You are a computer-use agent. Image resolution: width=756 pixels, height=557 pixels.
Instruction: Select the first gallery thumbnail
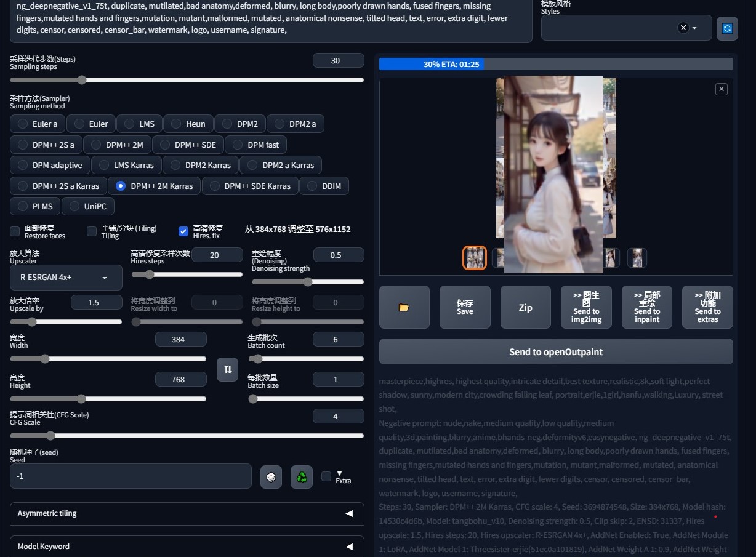click(475, 258)
